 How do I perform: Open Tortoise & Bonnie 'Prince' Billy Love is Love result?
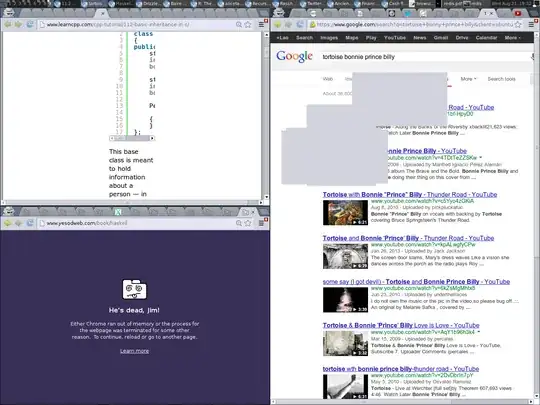401,325
